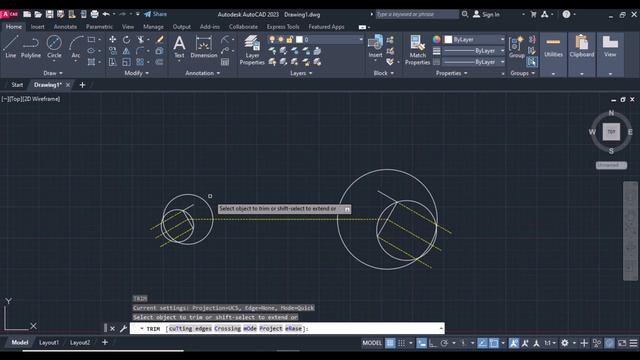Activate the Scale tool
Viewport: 640px width, 360px height.
pyautogui.click(x=127, y=62)
